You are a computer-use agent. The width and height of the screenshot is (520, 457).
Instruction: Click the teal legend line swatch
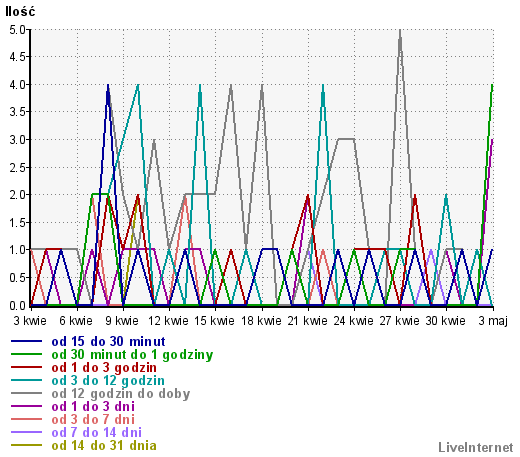(26, 380)
